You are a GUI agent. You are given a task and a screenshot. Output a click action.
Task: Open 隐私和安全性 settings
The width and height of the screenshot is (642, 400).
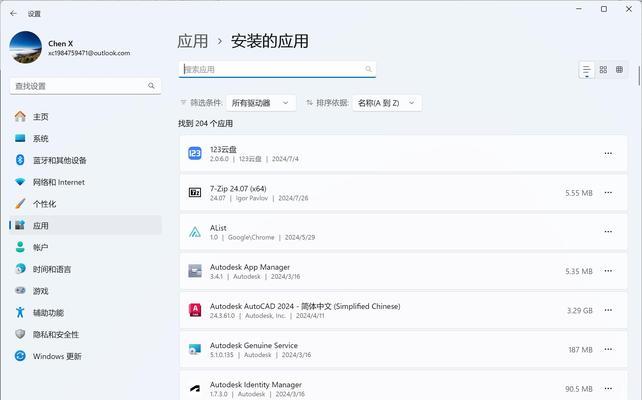[85, 334]
